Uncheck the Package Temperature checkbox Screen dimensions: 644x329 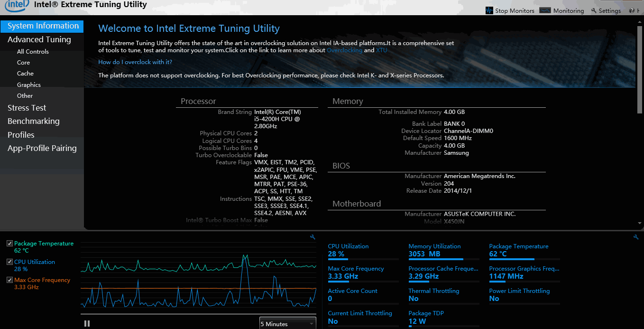point(10,244)
